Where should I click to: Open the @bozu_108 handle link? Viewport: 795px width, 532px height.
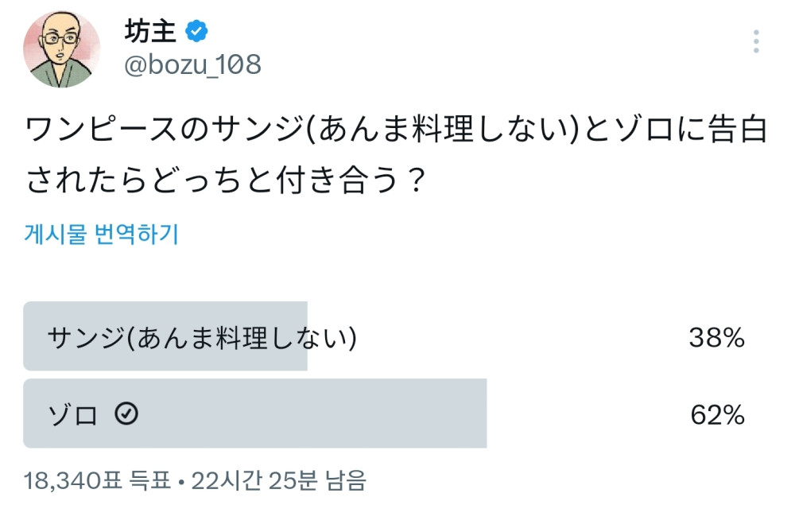coord(192,64)
